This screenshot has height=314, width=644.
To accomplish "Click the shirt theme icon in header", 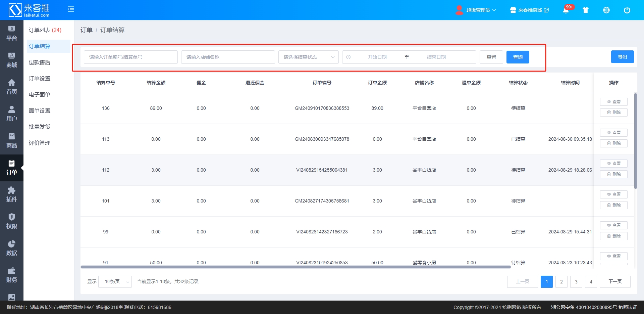I will [x=586, y=10].
